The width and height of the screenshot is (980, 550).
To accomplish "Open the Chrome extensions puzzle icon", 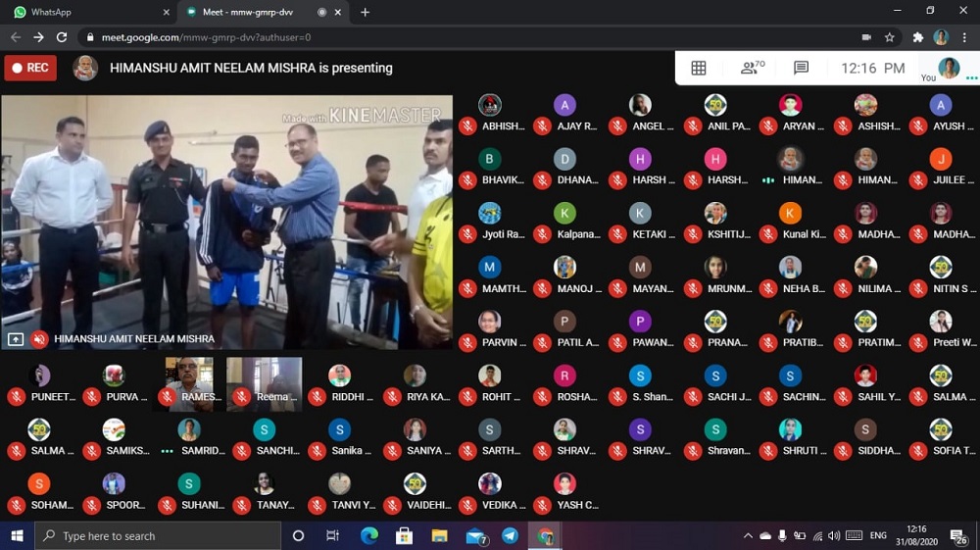I will point(918,37).
